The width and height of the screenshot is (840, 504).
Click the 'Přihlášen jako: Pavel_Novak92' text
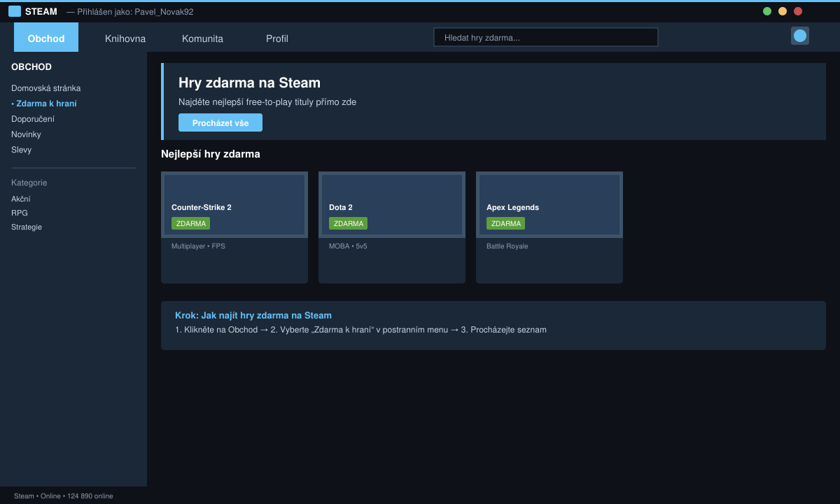click(x=135, y=12)
